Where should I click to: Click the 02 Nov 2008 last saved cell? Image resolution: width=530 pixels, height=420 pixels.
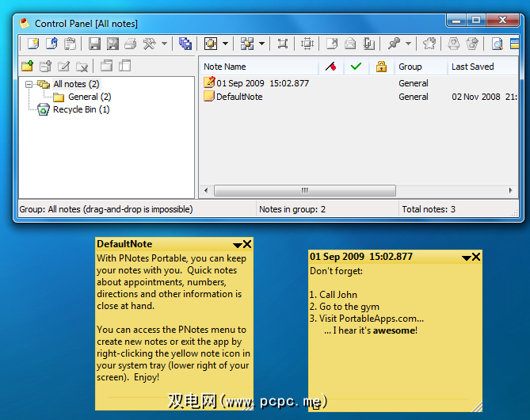pos(484,97)
